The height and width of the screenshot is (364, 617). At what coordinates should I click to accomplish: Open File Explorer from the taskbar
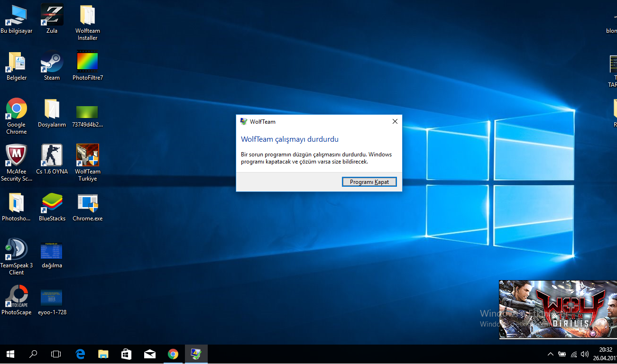pyautogui.click(x=103, y=354)
